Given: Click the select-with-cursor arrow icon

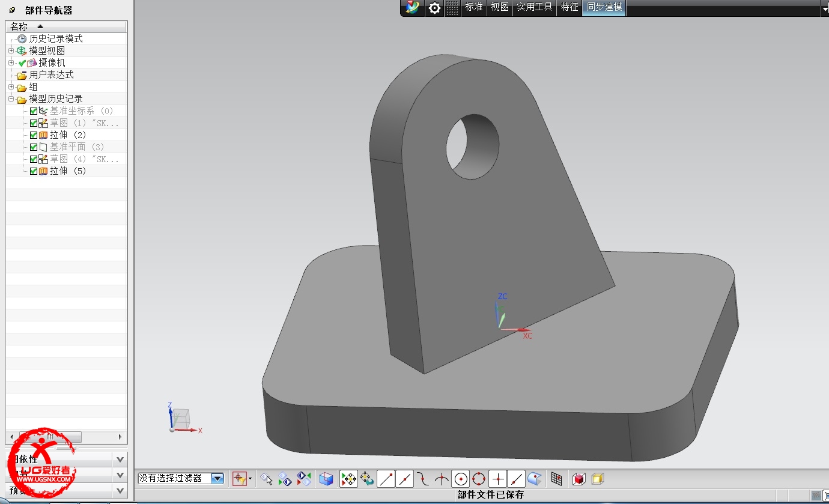Looking at the screenshot, I should (x=267, y=479).
